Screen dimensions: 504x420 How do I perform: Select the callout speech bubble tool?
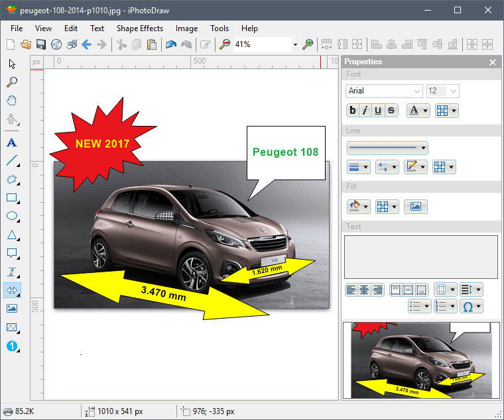click(x=12, y=253)
